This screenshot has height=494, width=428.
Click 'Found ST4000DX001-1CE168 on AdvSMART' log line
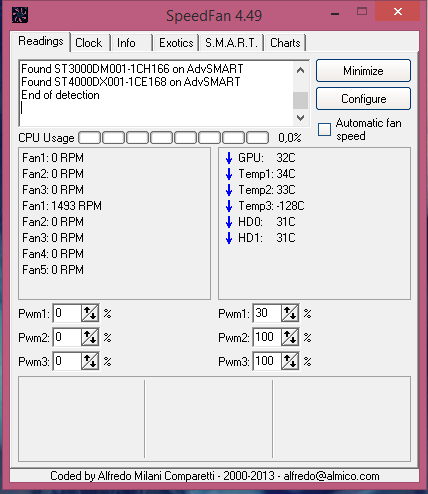click(131, 82)
